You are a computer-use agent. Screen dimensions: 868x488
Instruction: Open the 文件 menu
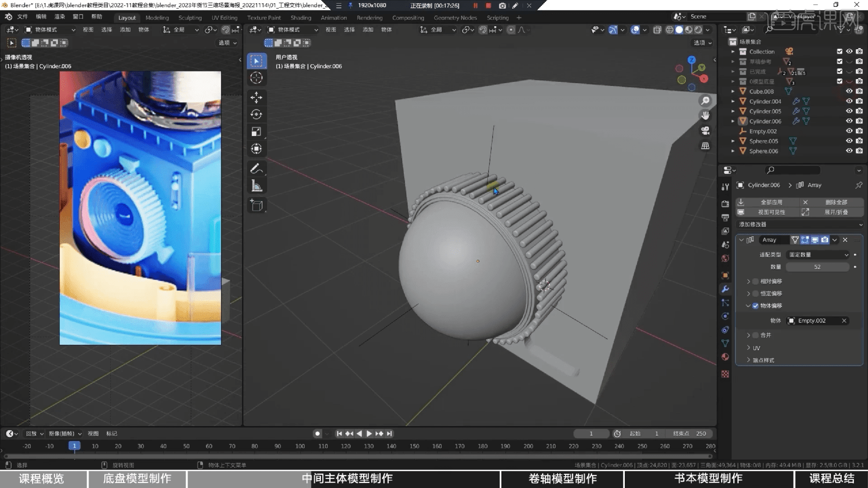click(x=23, y=17)
